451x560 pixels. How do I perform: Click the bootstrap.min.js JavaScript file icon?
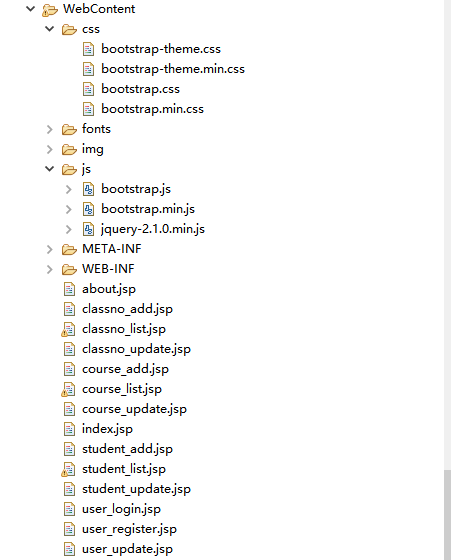tap(88, 209)
